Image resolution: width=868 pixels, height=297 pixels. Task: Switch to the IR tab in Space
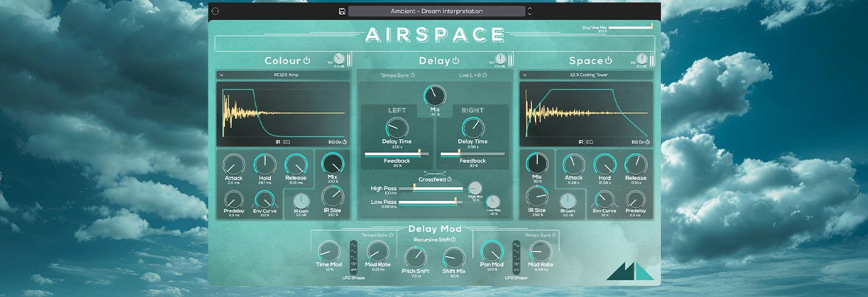click(581, 141)
